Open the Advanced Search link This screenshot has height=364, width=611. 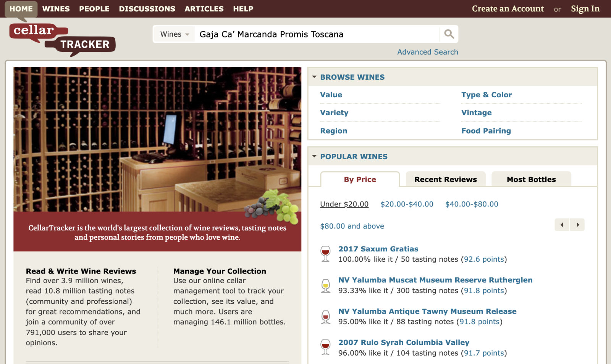(x=428, y=52)
